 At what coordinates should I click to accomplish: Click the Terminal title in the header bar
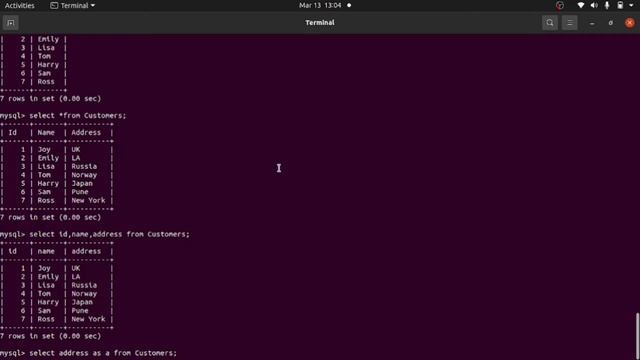point(320,22)
